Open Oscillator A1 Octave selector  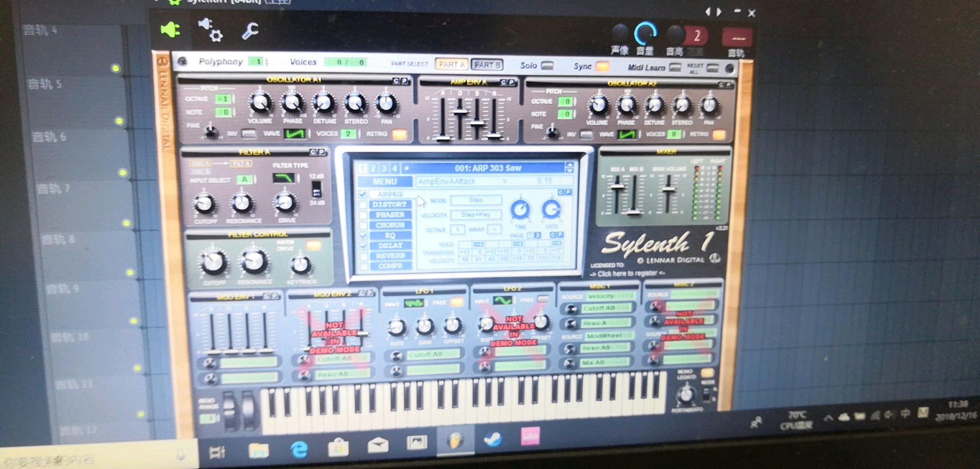pos(224,99)
